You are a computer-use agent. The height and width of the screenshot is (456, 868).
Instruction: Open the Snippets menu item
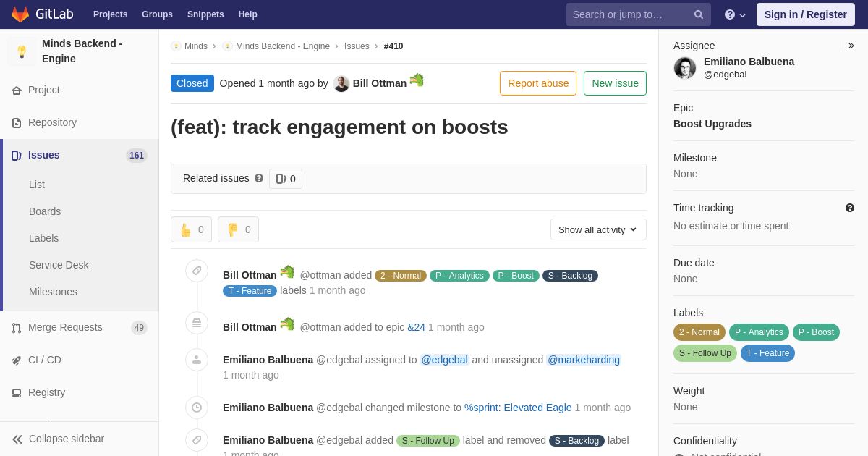(205, 14)
